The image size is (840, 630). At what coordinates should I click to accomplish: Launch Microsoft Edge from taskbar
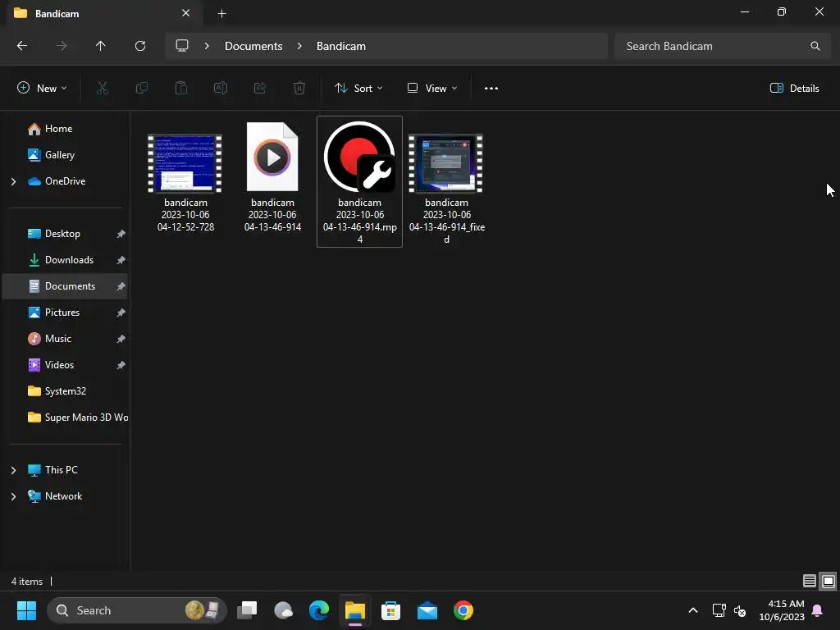tap(319, 610)
